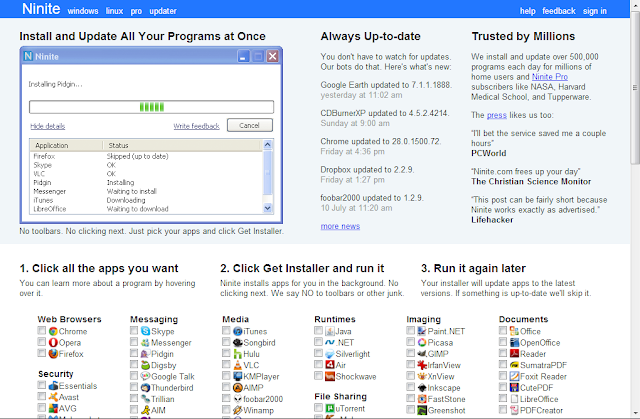This screenshot has width=640, height=419.
Task: Click "Dropbox updated to 2.2.9." text
Action: pos(367,170)
